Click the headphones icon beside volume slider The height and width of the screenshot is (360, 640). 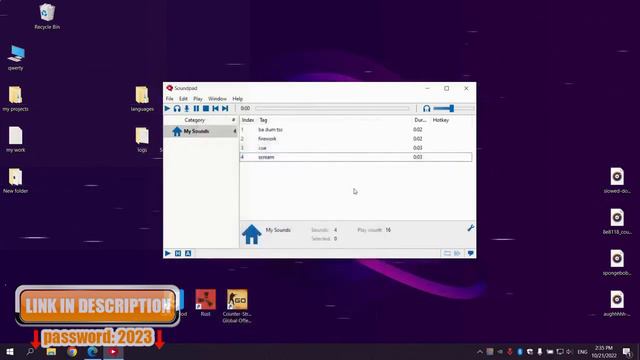tap(427, 109)
